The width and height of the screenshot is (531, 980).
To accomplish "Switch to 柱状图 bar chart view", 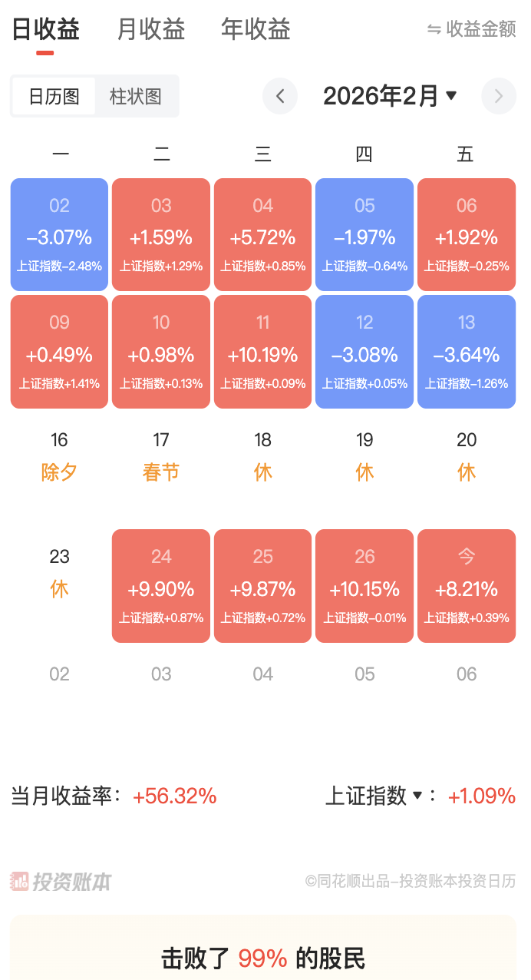I will [x=136, y=97].
